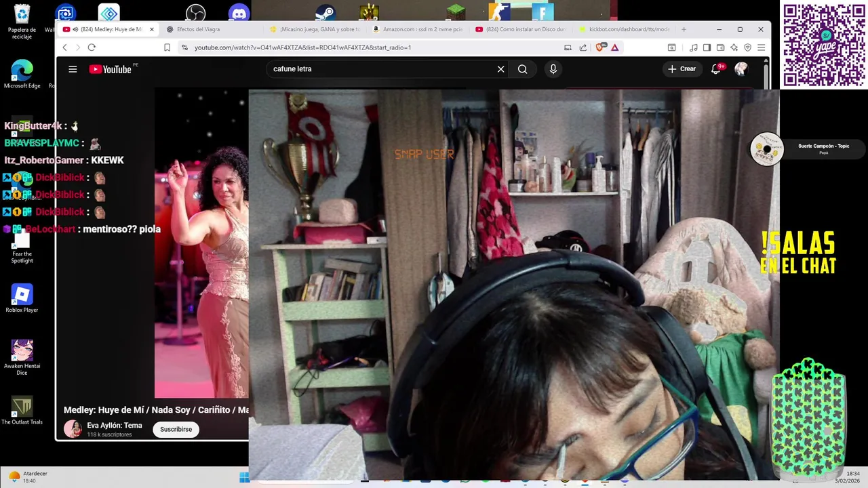Screen dimensions: 868x488
Task: Open the Steam desktop icon
Action: pyautogui.click(x=325, y=12)
